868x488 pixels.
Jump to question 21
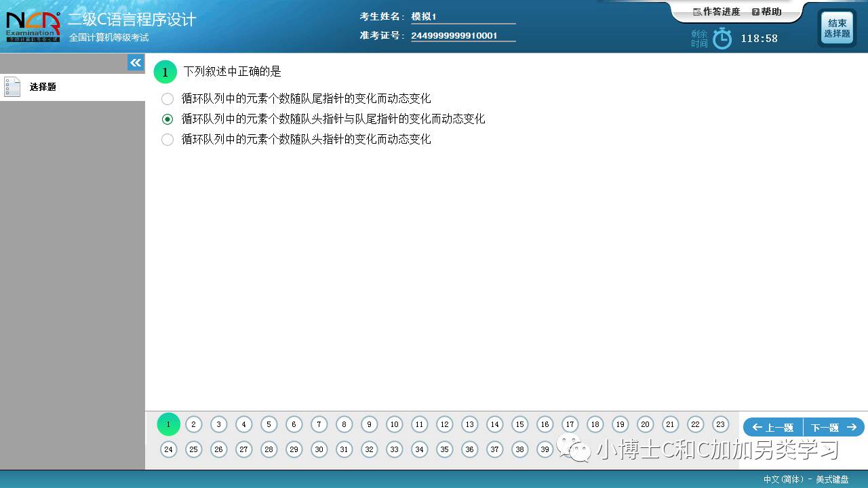click(x=670, y=424)
